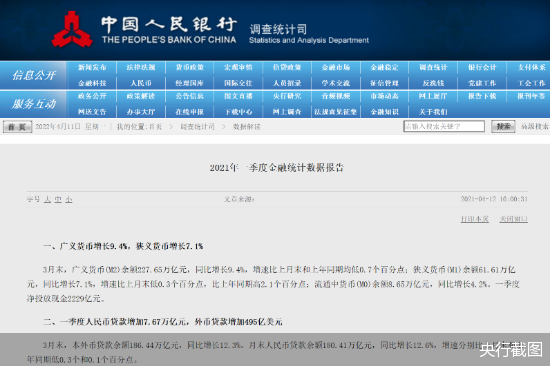
Task: Select 报刊年鉴 navigation item
Action: (532, 96)
